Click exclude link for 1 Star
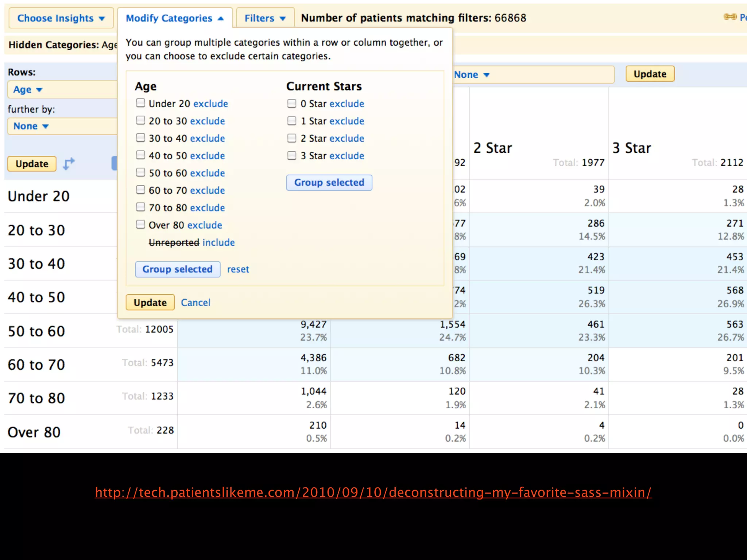 tap(347, 121)
